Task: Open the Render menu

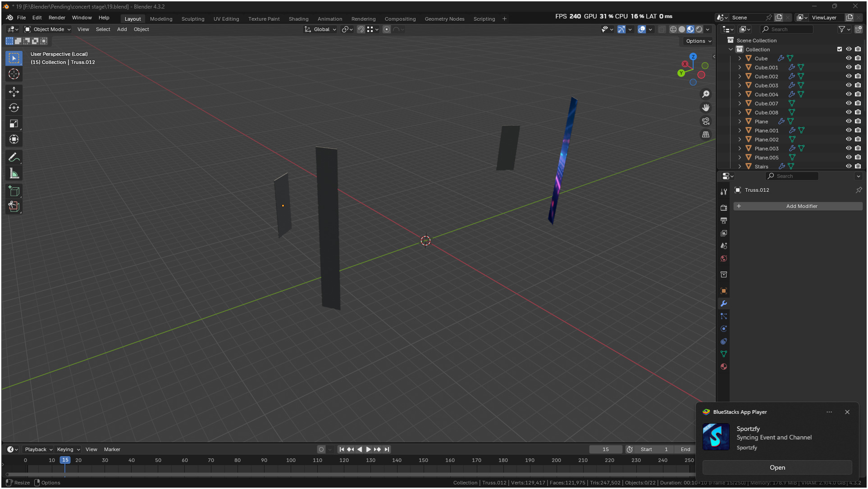Action: click(x=57, y=18)
